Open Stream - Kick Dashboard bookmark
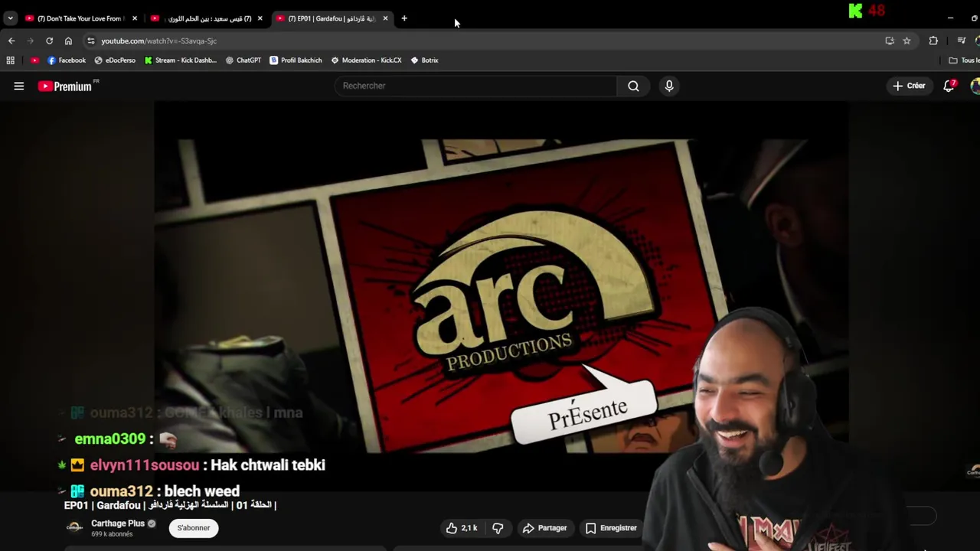The width and height of the screenshot is (980, 551). tap(180, 60)
